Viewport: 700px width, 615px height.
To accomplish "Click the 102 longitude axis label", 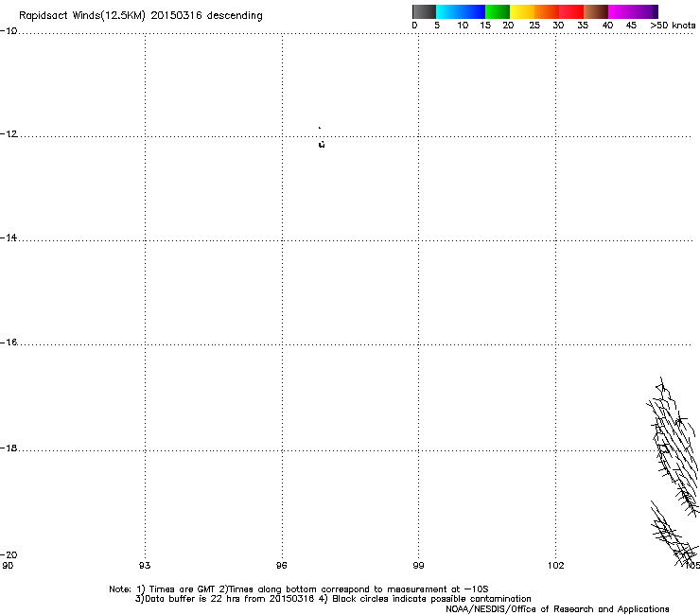I will click(x=556, y=566).
